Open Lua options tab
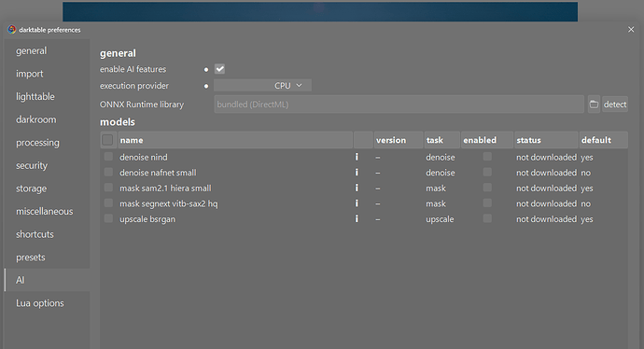644x349 pixels. 47,303
